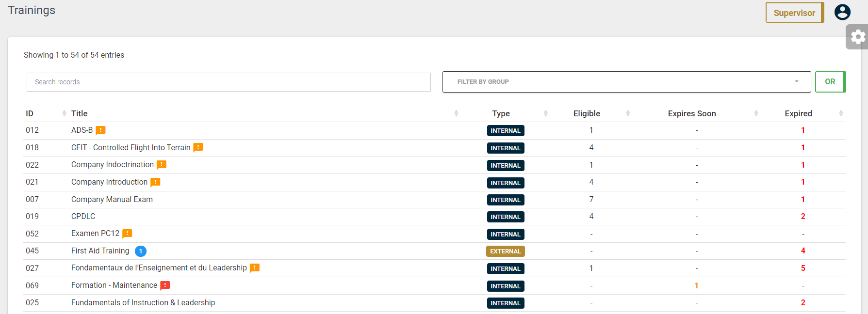
Task: Click the INTERNAL badge in ADS-B row
Action: (506, 131)
